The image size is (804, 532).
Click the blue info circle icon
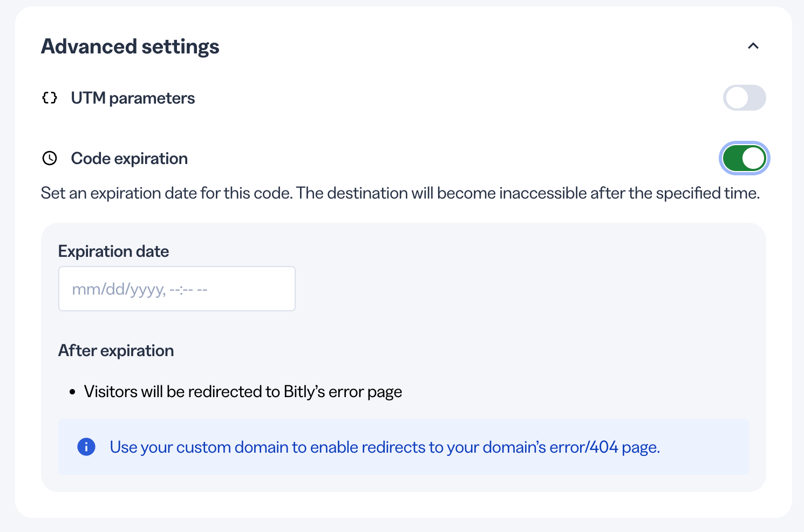point(86,447)
